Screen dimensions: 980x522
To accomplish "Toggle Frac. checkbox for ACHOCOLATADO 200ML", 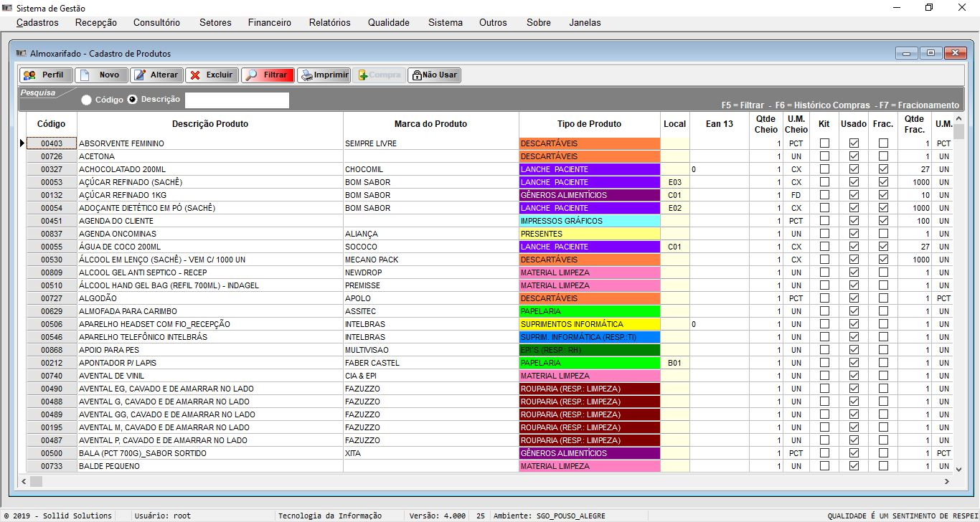I will pos(883,169).
